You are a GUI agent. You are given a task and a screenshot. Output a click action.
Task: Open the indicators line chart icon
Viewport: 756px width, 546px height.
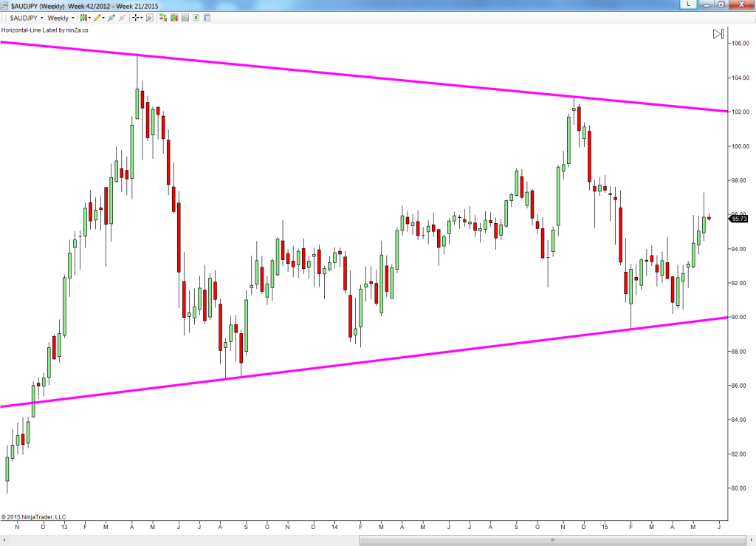coord(185,18)
